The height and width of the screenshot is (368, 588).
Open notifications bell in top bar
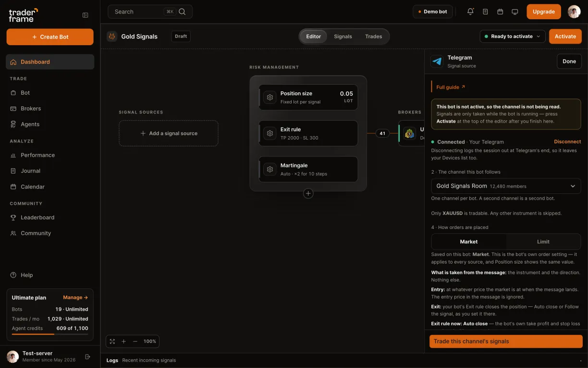click(x=470, y=12)
